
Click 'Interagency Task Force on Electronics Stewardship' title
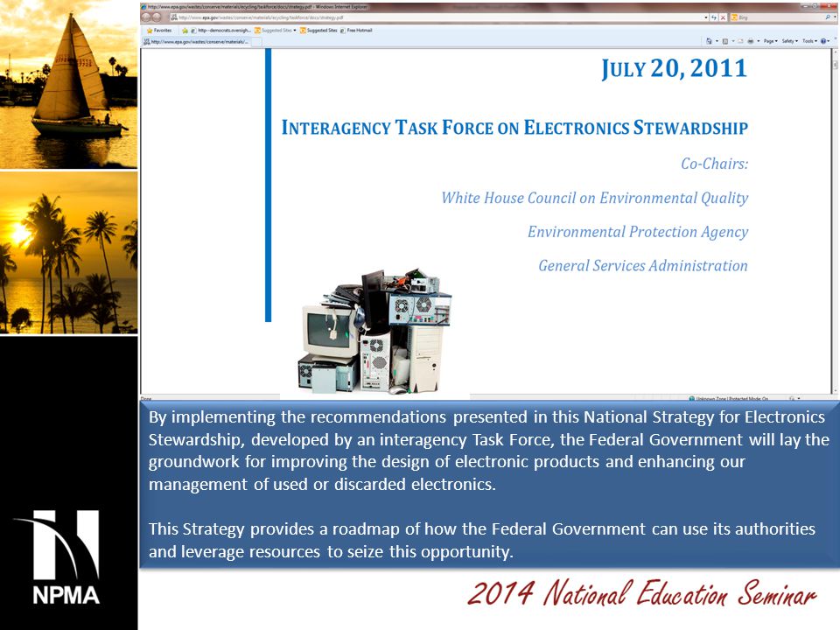[514, 128]
